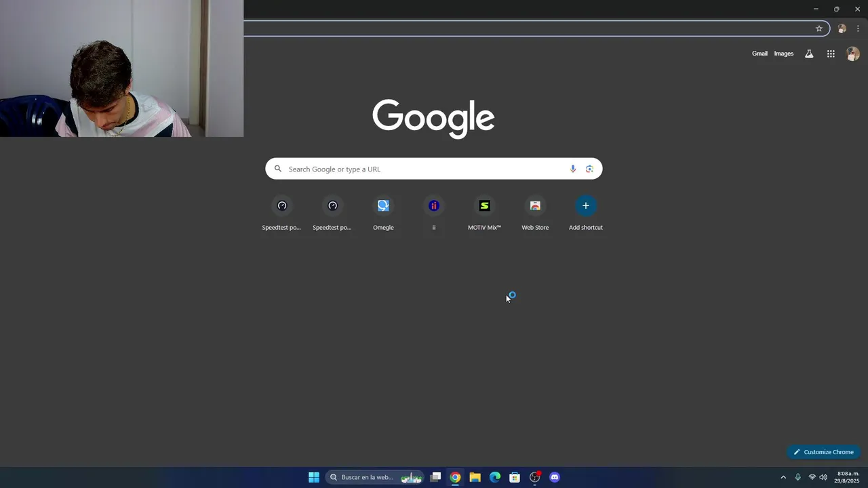The height and width of the screenshot is (488, 868).
Task: Bookmark this tab with the star icon
Action: [x=819, y=28]
